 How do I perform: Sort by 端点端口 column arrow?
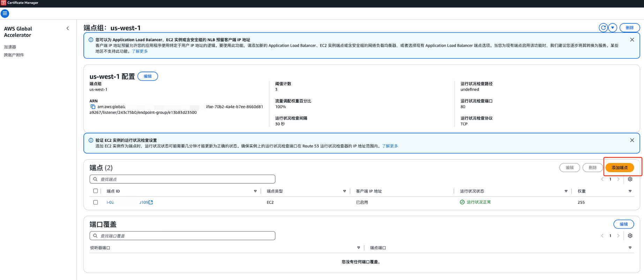click(x=630, y=248)
